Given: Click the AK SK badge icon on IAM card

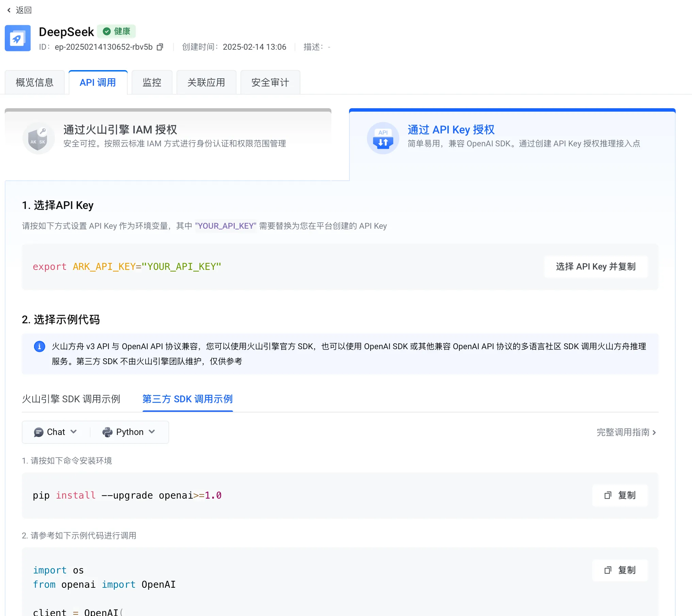Looking at the screenshot, I should 38,138.
